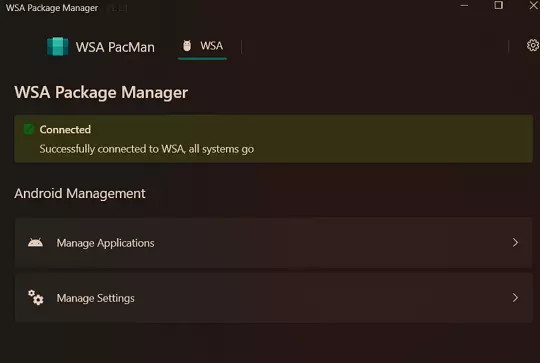
Task: Click the 'Successfully connected to WSA' message
Action: [x=147, y=149]
